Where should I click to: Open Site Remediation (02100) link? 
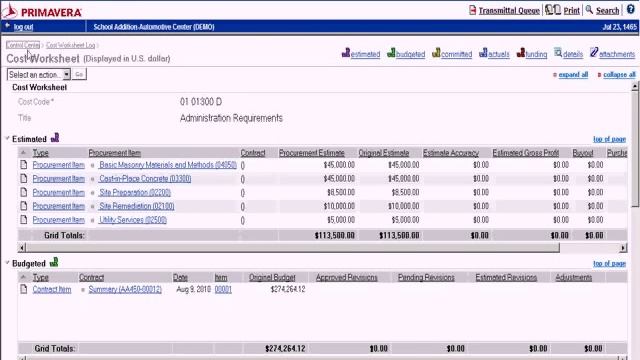point(137,206)
